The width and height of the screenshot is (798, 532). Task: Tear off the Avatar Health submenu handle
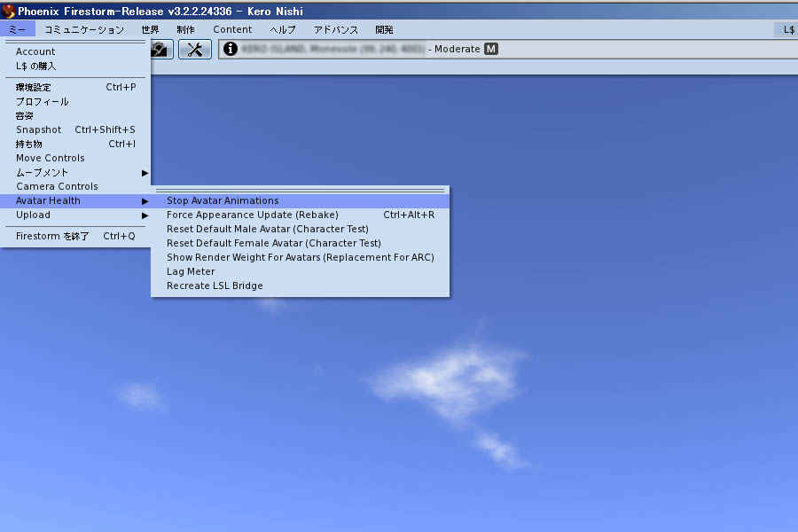301,191
